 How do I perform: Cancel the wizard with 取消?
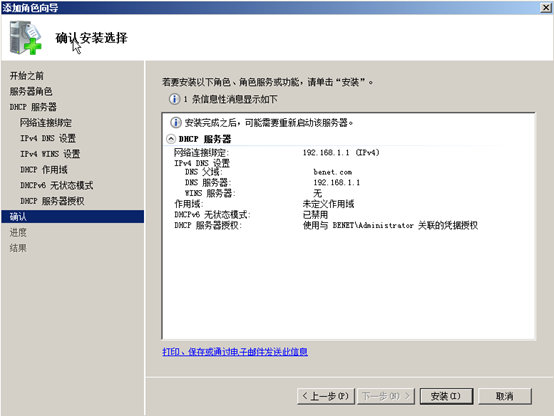(505, 396)
